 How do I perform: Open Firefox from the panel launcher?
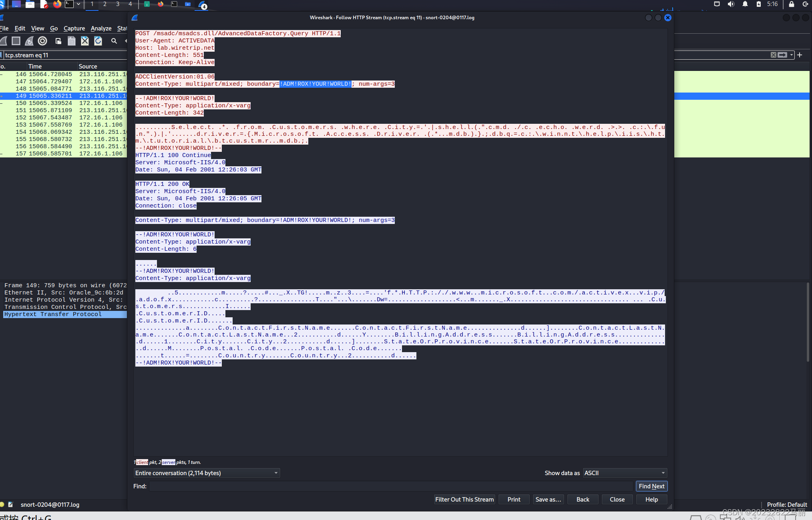(57, 4)
